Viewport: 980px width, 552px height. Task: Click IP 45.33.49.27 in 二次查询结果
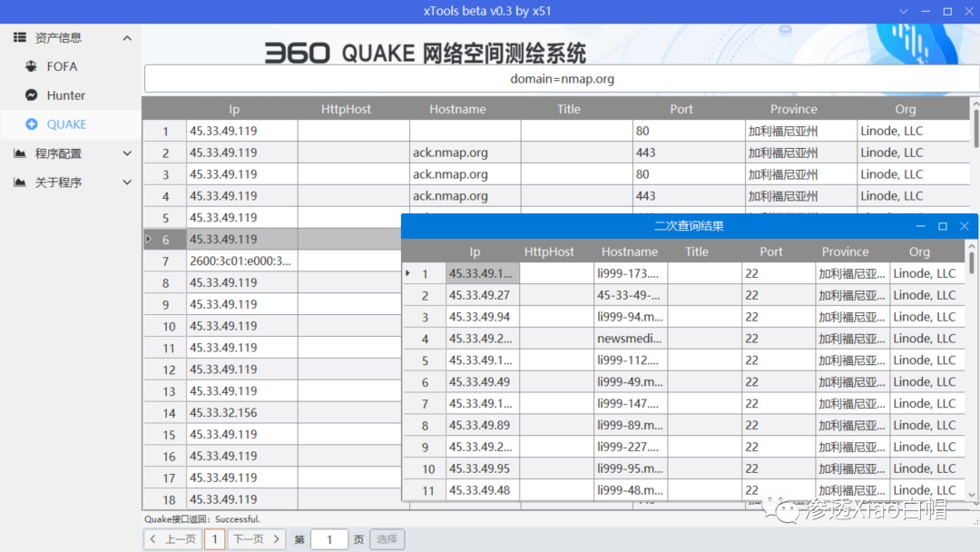tap(479, 295)
